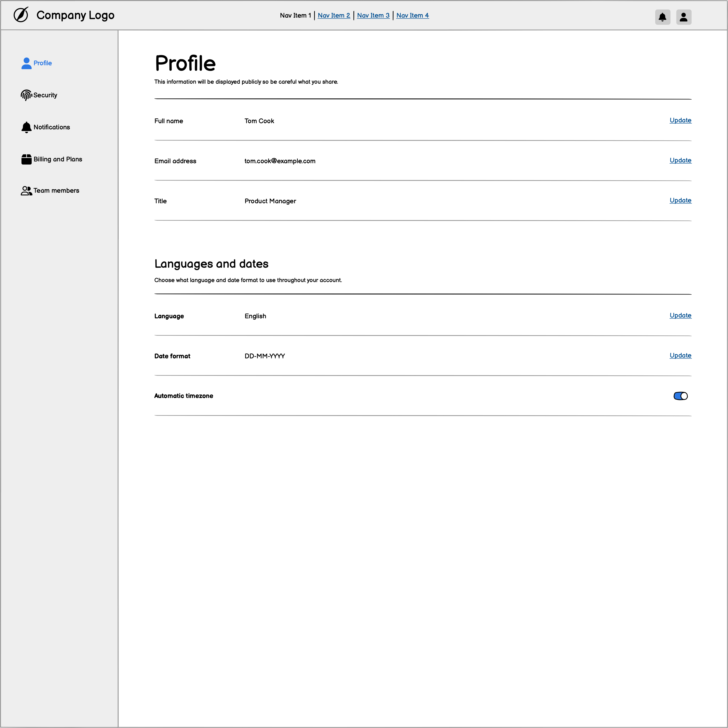Click the company logo leaf icon

pyautogui.click(x=21, y=15)
